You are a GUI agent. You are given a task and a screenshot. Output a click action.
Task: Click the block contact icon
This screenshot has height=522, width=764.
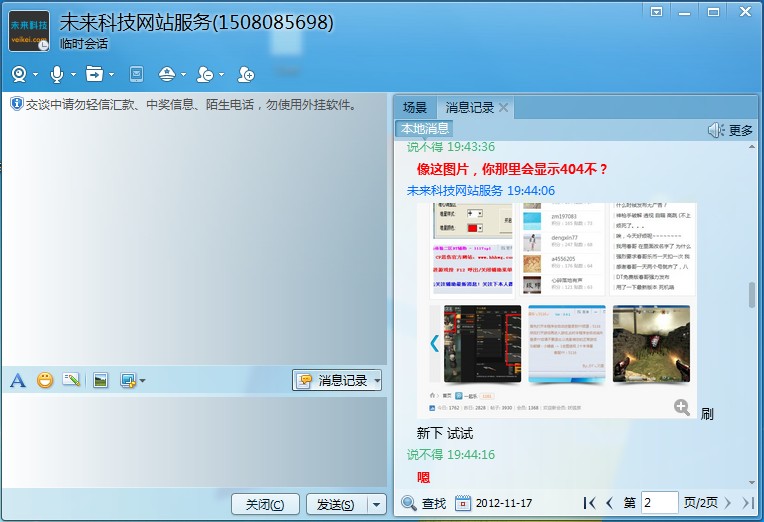(x=205, y=74)
